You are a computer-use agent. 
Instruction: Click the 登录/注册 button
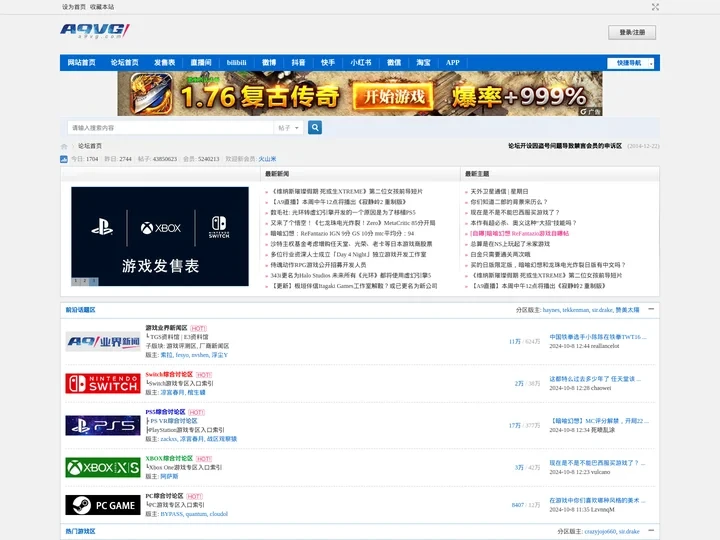click(632, 33)
